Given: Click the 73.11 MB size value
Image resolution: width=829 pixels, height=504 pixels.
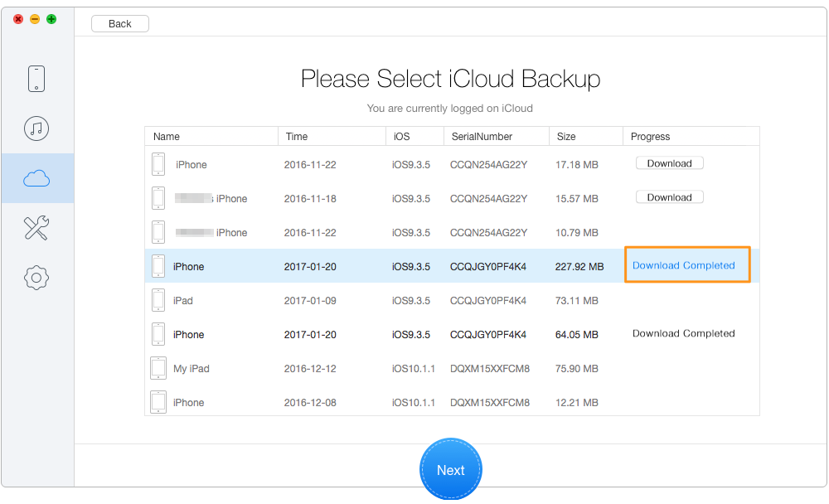Looking at the screenshot, I should click(x=577, y=300).
